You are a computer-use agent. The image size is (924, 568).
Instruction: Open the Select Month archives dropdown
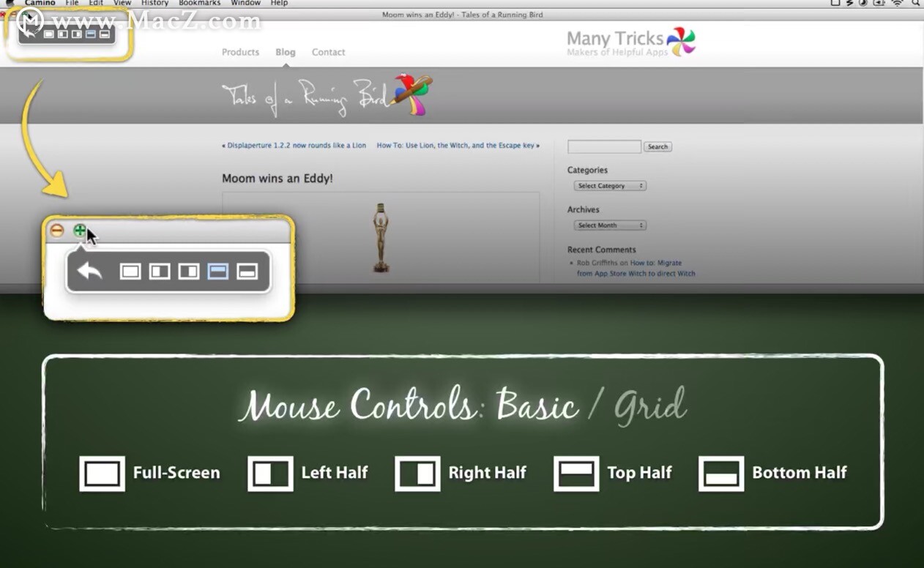609,225
